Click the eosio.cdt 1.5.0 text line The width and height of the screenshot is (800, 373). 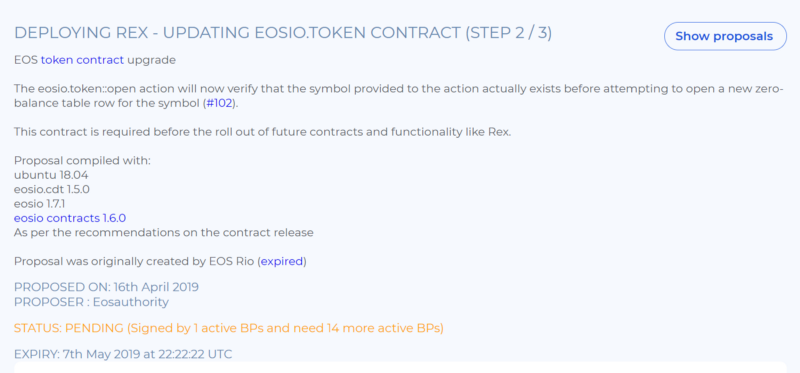[52, 189]
